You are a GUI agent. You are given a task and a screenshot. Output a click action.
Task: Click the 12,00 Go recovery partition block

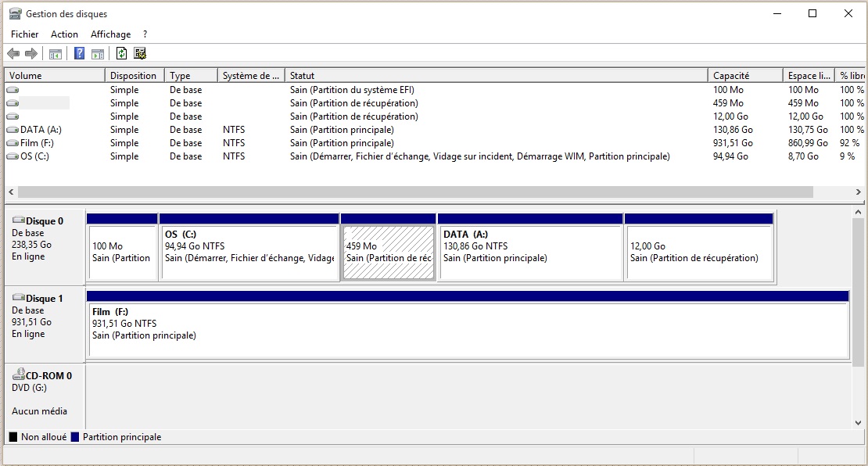699,253
